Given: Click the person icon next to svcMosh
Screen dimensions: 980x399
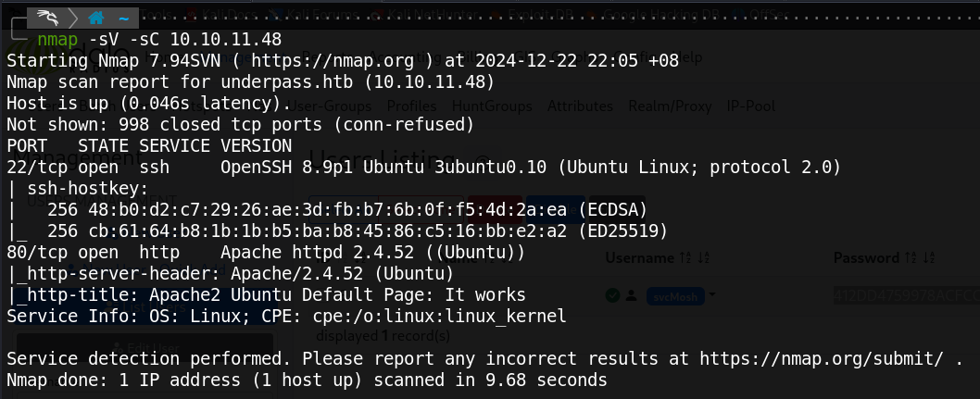Looking at the screenshot, I should click(x=631, y=295).
